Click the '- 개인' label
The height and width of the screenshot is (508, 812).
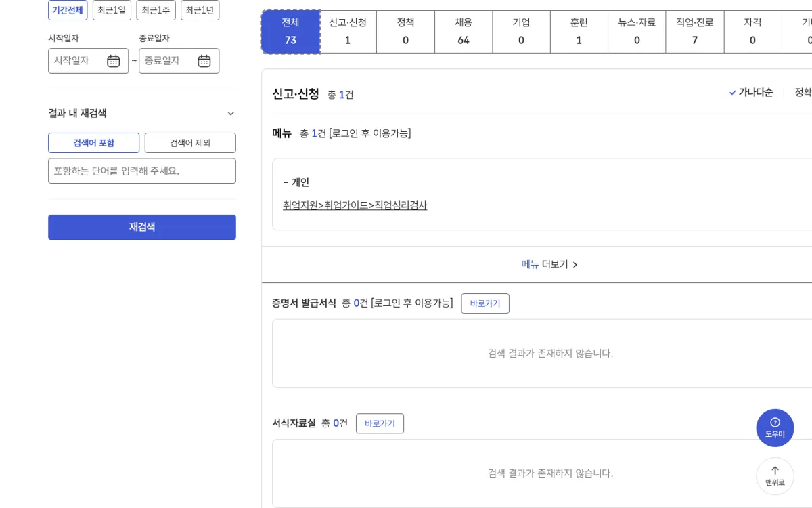[x=296, y=182]
